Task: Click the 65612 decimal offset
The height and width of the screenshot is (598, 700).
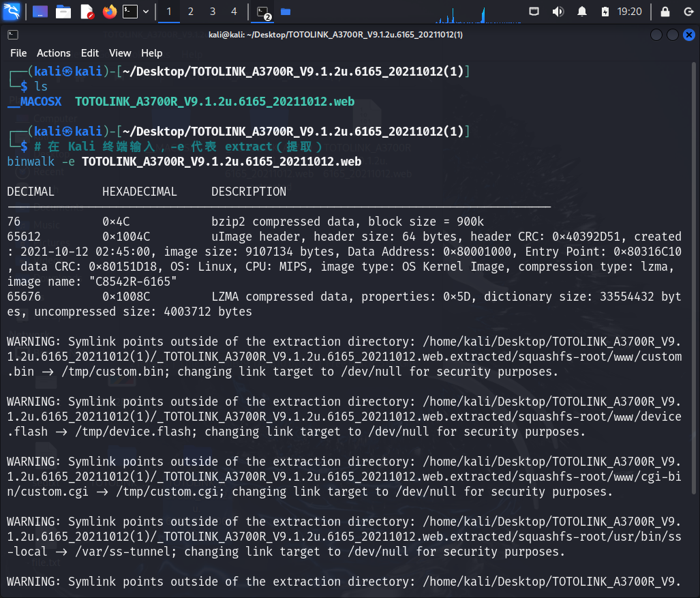Action: (24, 237)
